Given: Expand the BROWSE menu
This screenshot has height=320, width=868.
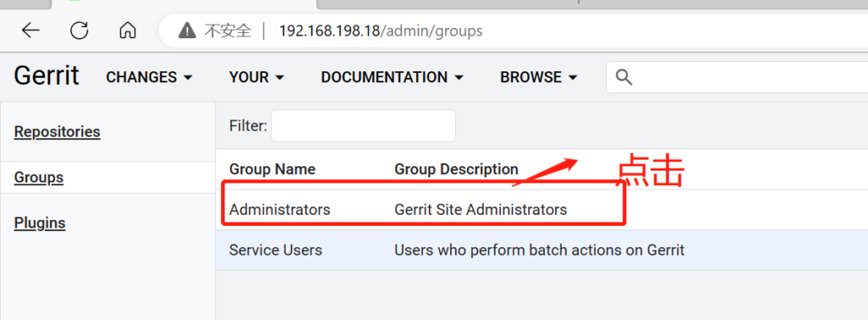Looking at the screenshot, I should click(539, 77).
